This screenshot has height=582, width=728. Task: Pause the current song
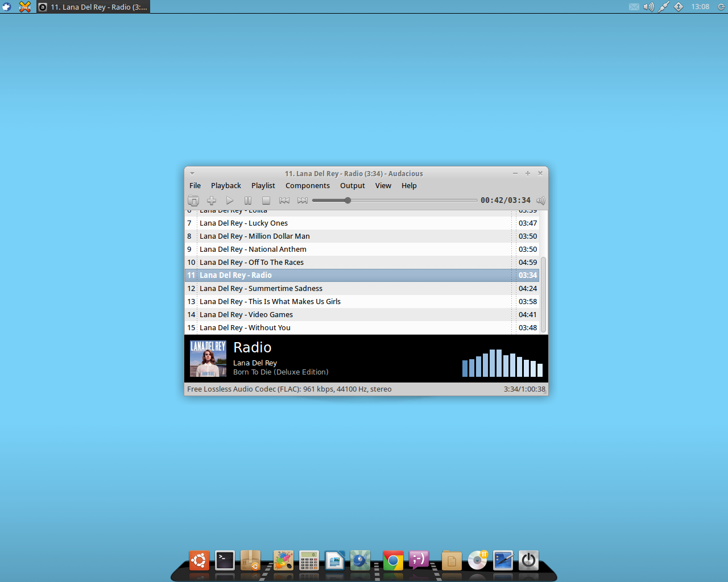pyautogui.click(x=248, y=201)
